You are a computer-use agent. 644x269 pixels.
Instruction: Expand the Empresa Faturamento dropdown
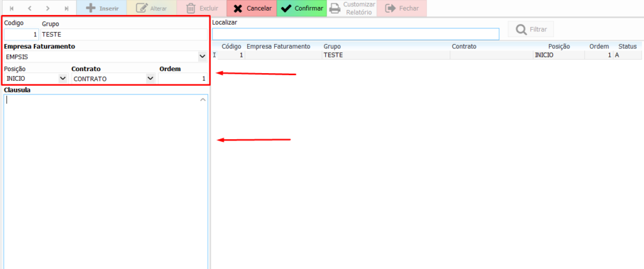202,57
